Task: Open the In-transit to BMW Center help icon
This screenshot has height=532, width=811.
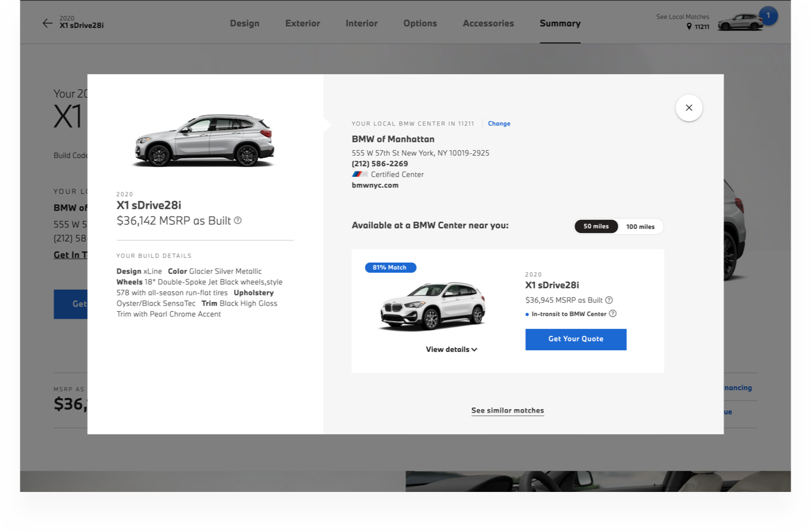Action: click(613, 314)
